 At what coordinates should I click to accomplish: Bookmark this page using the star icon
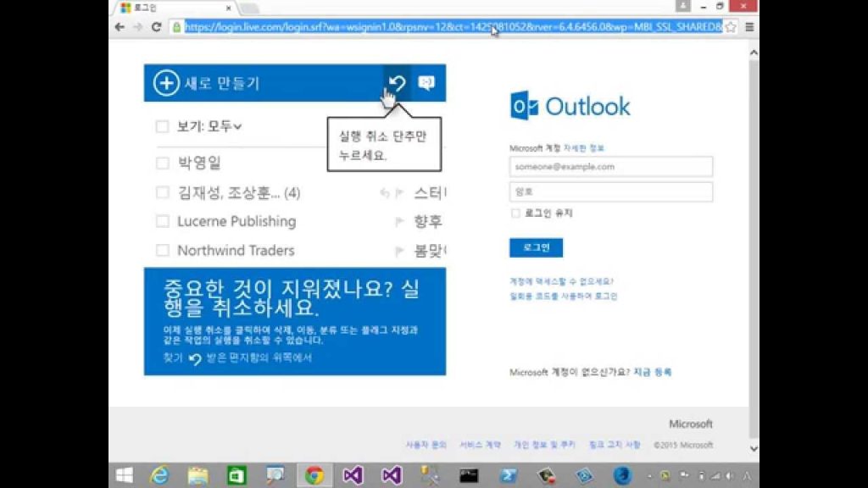tap(731, 27)
